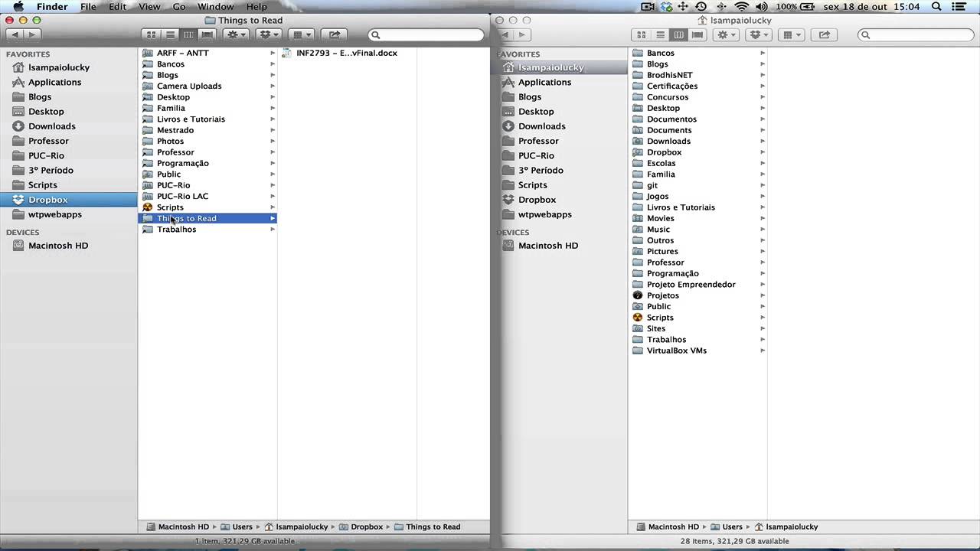Click search field in Things to Read window
The image size is (980, 551).
click(x=426, y=34)
